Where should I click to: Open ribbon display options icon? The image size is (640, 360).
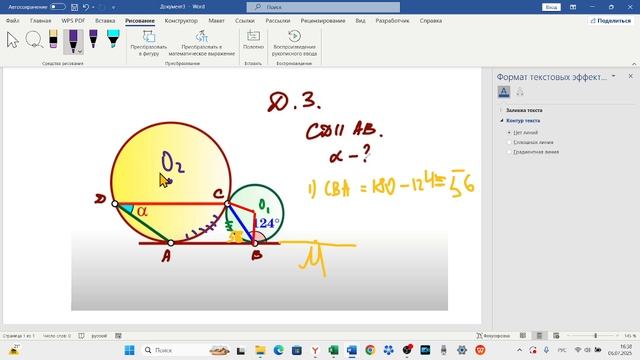pyautogui.click(x=573, y=7)
